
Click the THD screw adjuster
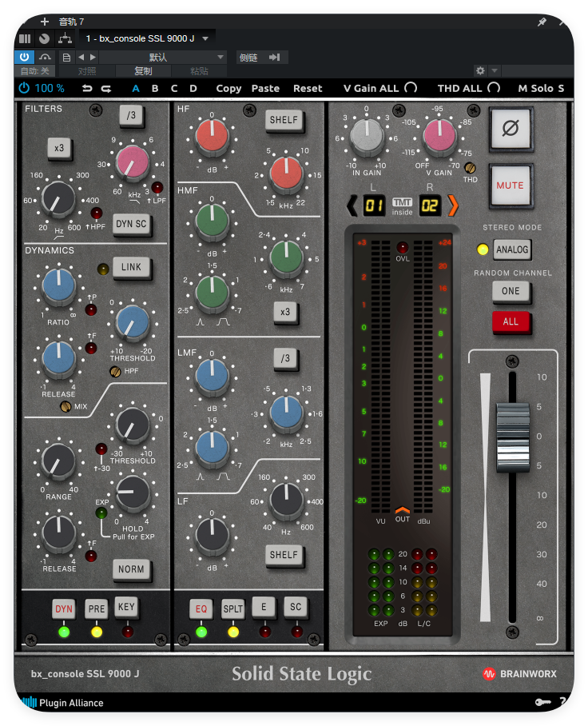tap(470, 168)
